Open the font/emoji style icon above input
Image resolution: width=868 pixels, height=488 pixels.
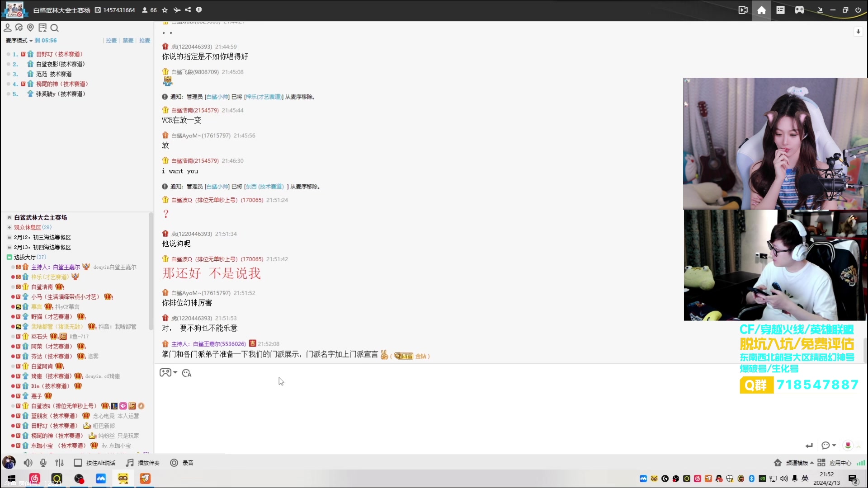(187, 373)
